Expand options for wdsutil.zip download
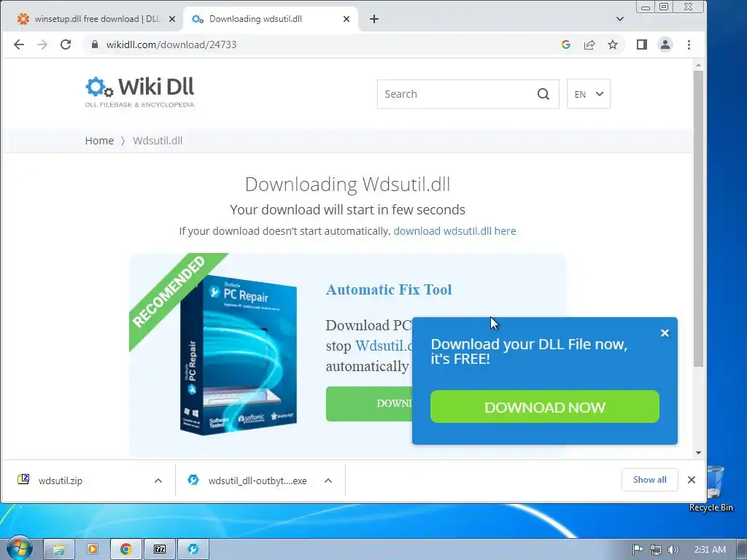The width and height of the screenshot is (747, 560). [158, 481]
